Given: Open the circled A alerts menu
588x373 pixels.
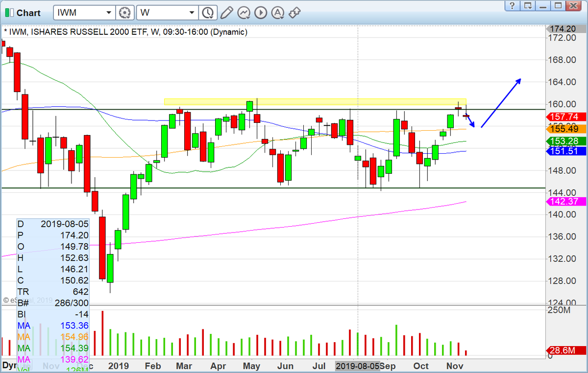Looking at the screenshot, I should point(278,13).
